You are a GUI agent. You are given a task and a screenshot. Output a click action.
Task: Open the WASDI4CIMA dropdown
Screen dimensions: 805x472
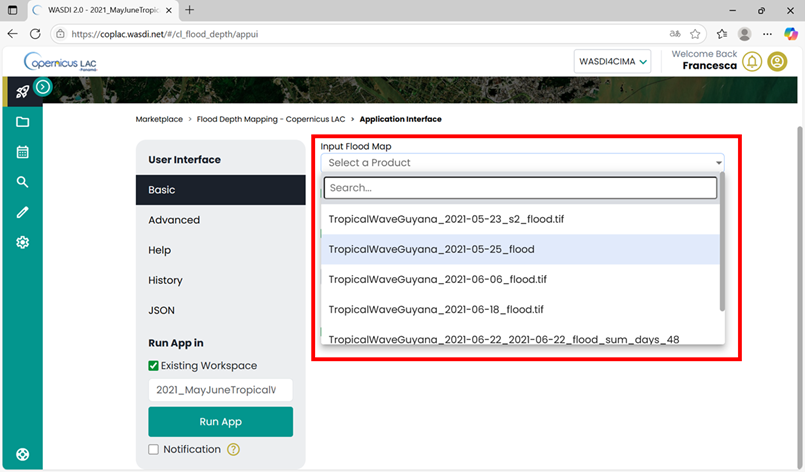point(612,62)
